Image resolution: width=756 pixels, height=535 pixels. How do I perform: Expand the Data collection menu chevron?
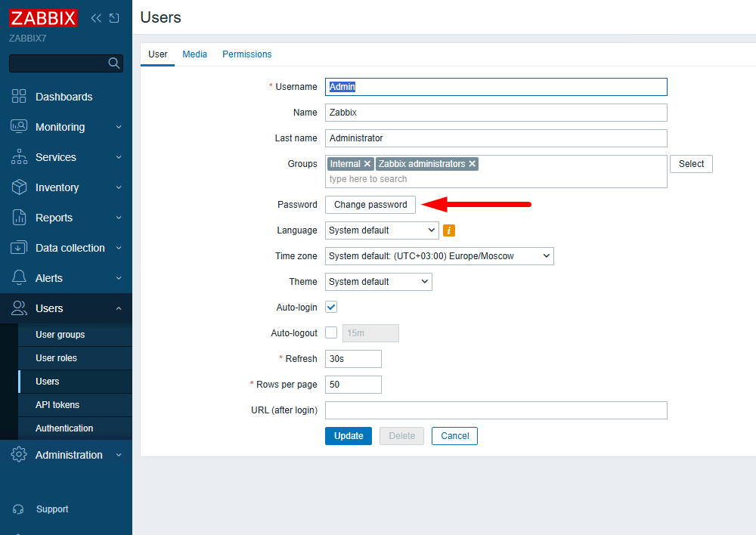[x=119, y=248]
